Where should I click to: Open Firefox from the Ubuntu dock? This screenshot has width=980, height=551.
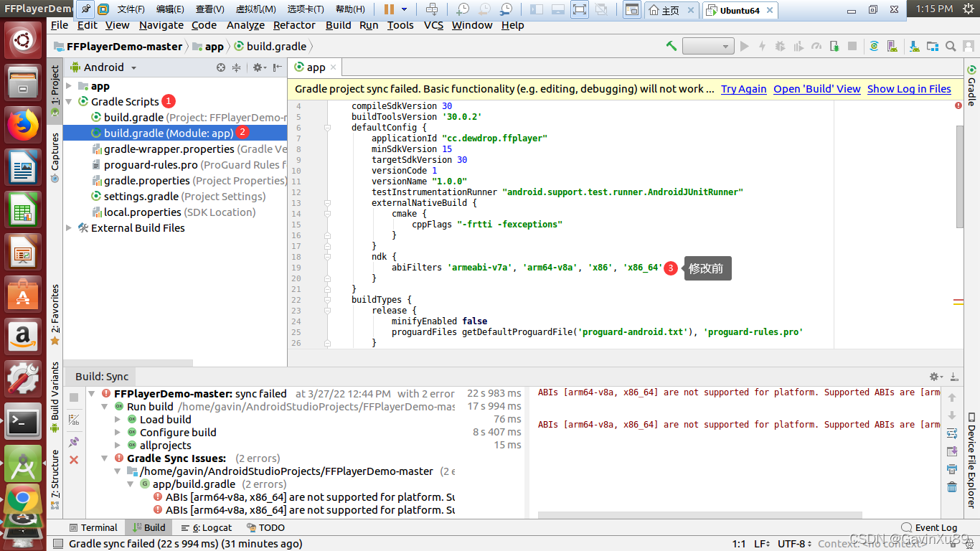[x=23, y=126]
